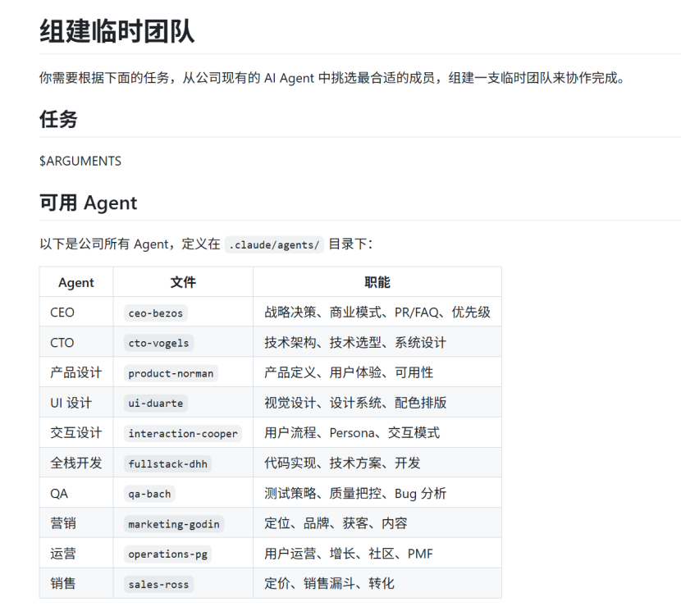Click the 全栈开发 agent cell

(x=76, y=463)
